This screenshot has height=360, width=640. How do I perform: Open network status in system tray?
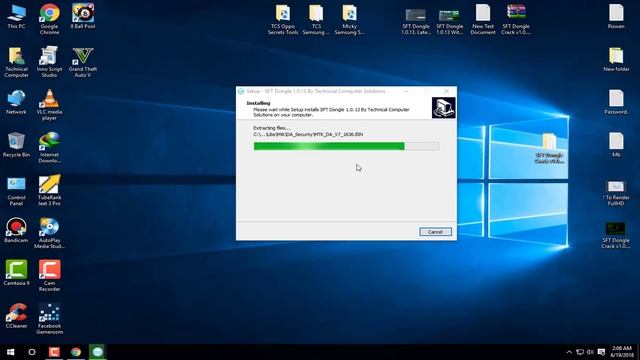[x=580, y=352]
